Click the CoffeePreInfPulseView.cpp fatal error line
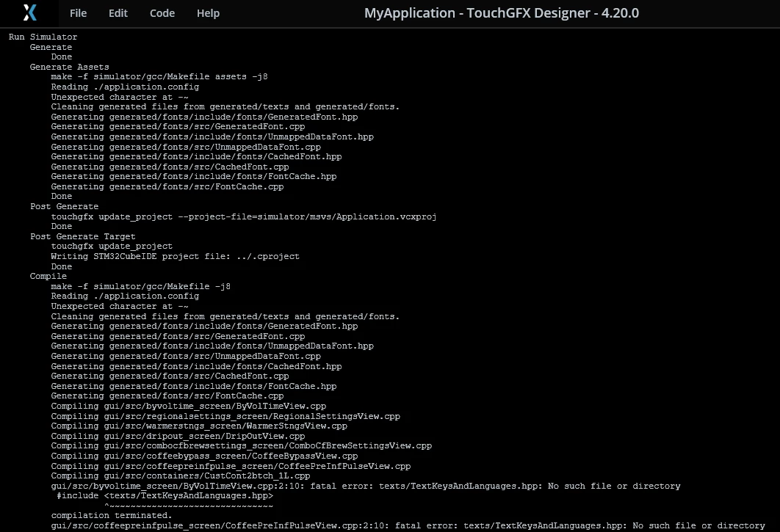 pos(408,526)
